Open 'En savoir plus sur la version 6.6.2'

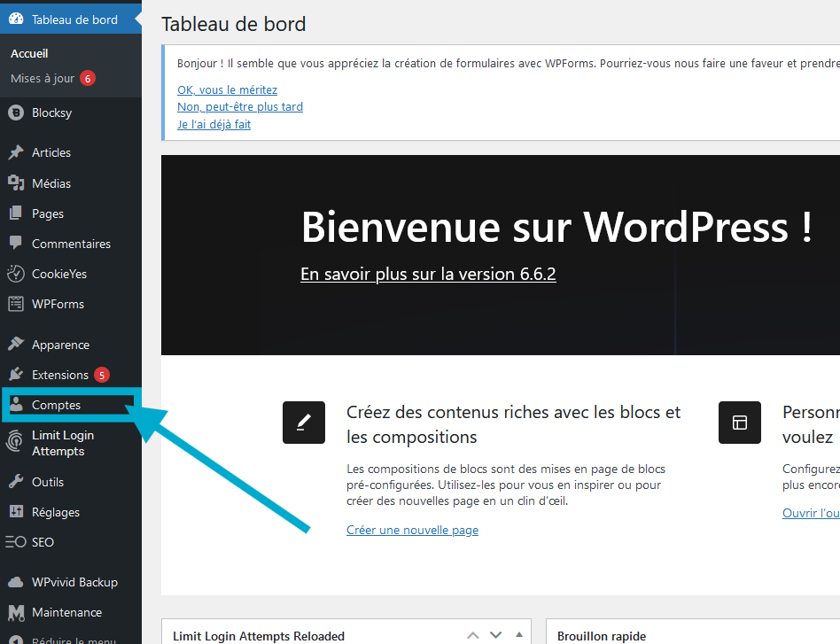428,274
